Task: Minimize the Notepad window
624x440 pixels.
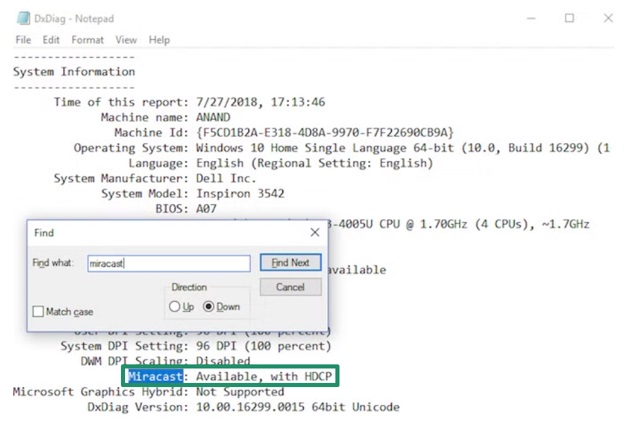Action: pos(531,18)
